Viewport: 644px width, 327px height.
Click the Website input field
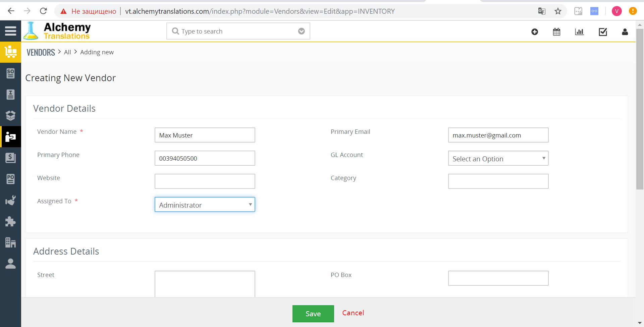pos(205,181)
